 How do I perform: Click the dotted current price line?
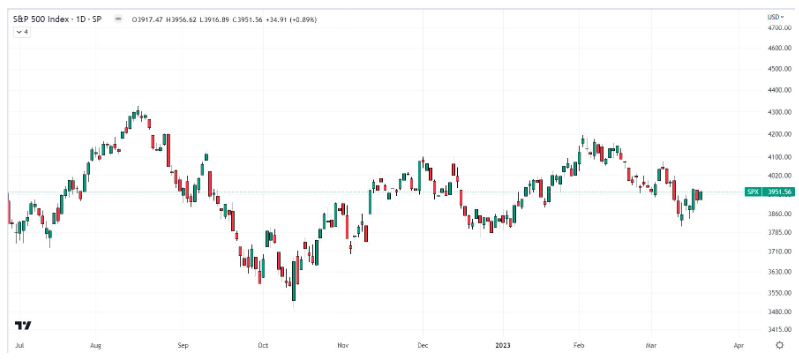(x=376, y=192)
